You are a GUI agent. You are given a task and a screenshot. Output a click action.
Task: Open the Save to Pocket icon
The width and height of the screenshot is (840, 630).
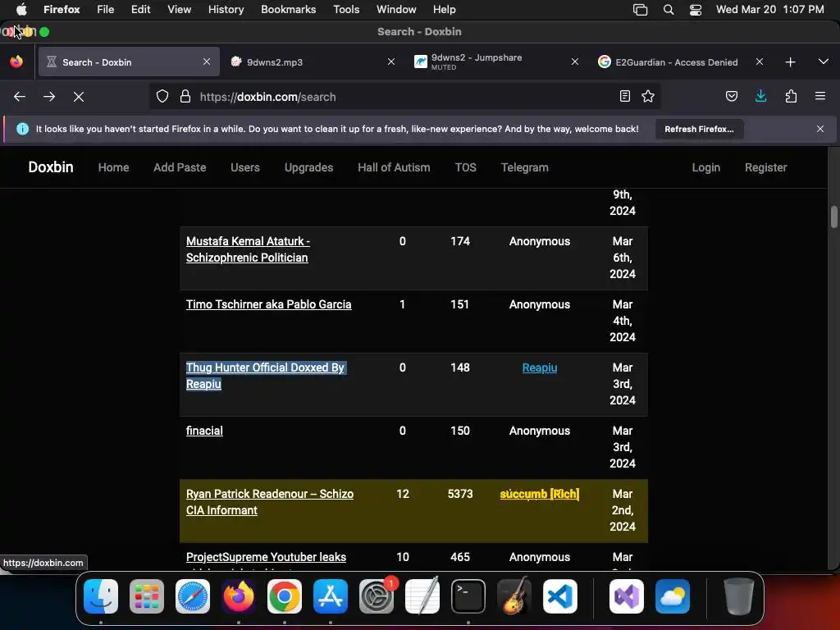tap(731, 97)
